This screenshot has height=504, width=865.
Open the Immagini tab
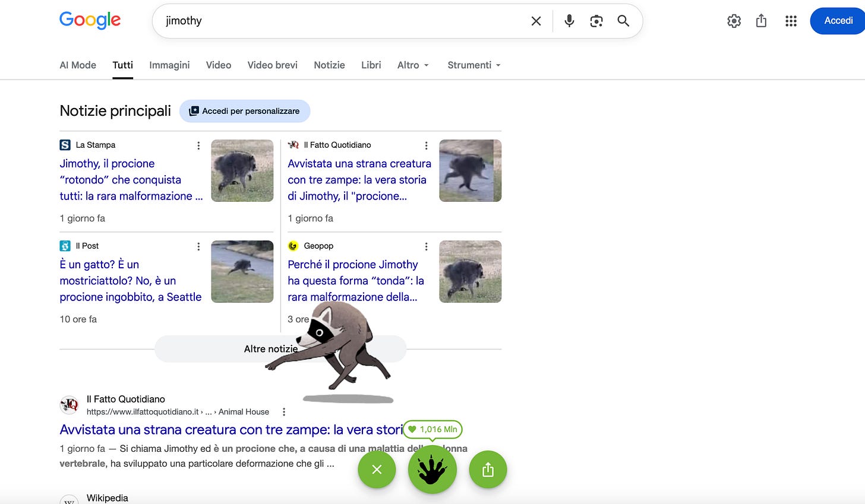point(169,65)
